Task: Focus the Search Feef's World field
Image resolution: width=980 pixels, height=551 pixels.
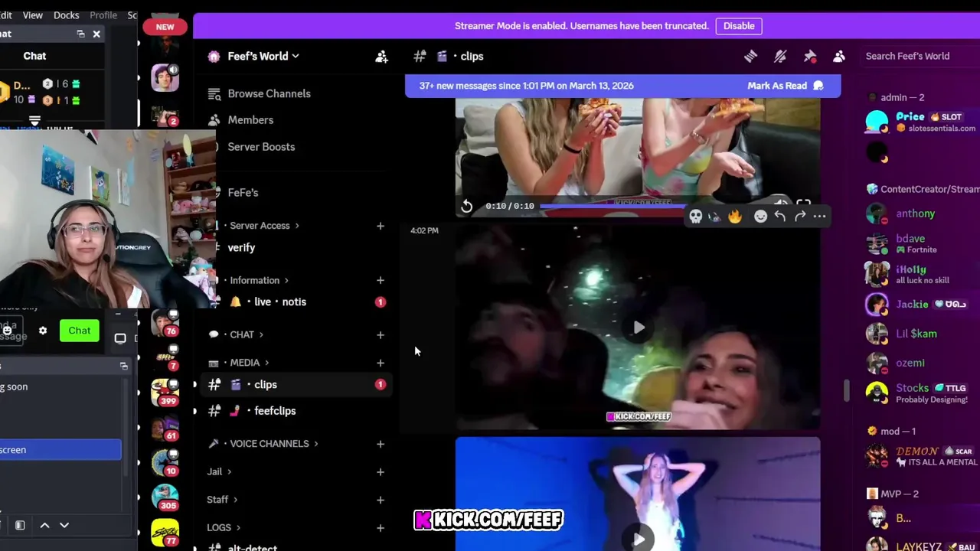Action: pos(919,56)
